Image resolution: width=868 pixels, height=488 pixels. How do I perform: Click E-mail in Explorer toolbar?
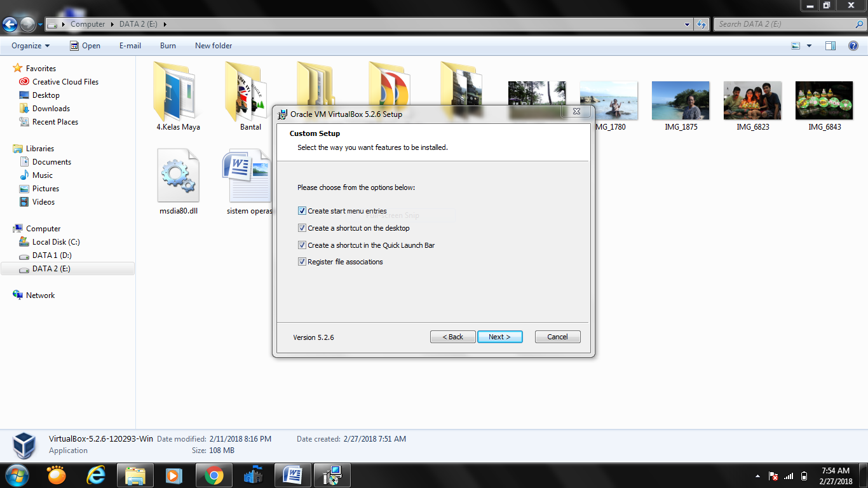pos(130,46)
